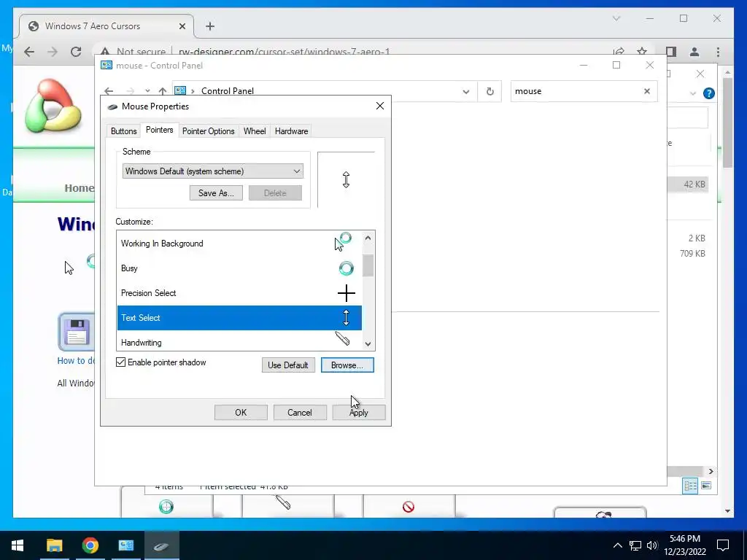The image size is (747, 560).
Task: Select the Handwriting pointer row
Action: tap(239, 341)
